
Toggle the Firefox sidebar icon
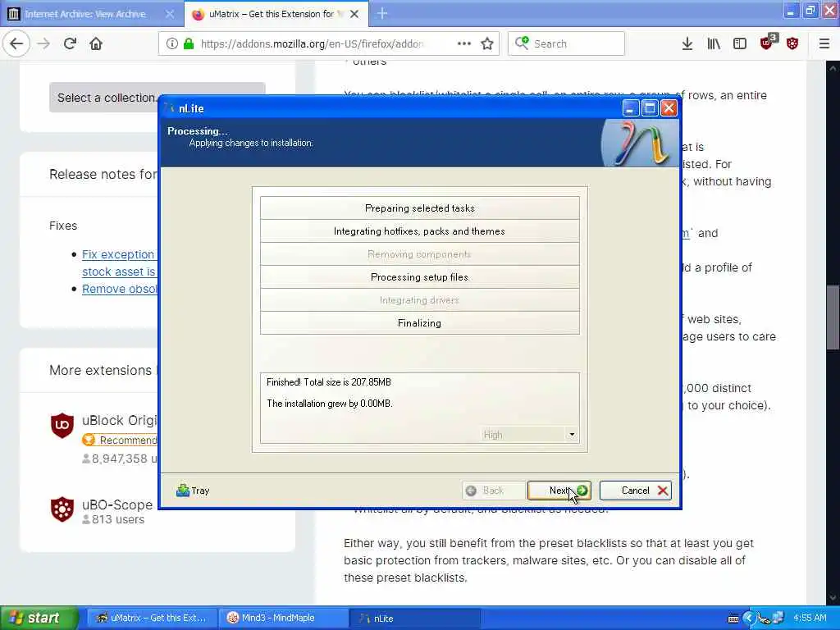(740, 43)
